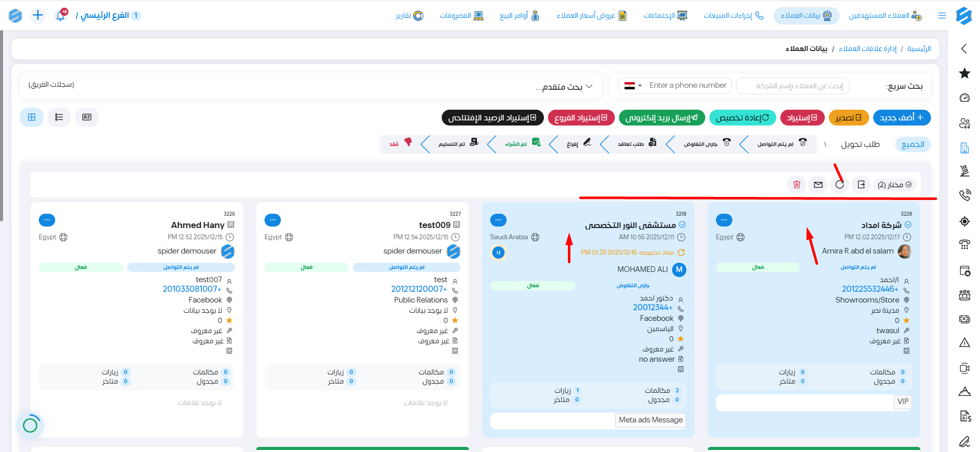The width and height of the screenshot is (980, 452).
Task: Open the country flag phone code dropdown
Action: click(x=632, y=86)
